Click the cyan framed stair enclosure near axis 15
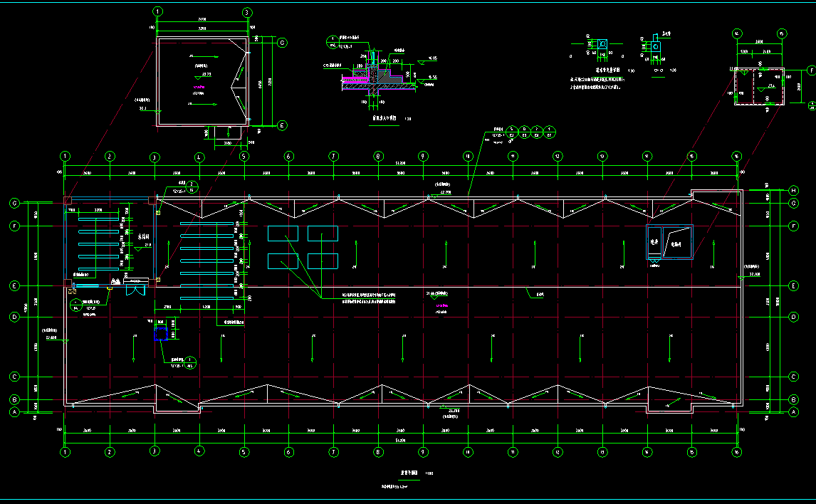816x504 pixels. coord(669,243)
